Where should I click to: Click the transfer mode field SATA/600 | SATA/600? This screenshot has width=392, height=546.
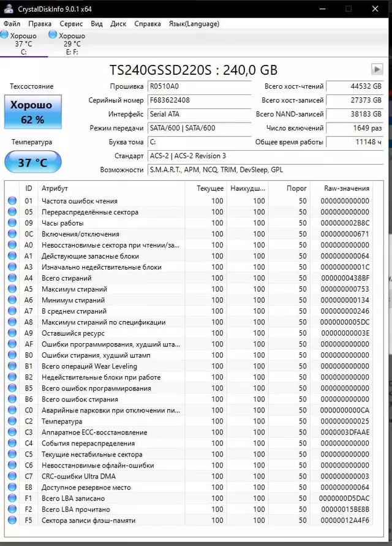click(199, 128)
